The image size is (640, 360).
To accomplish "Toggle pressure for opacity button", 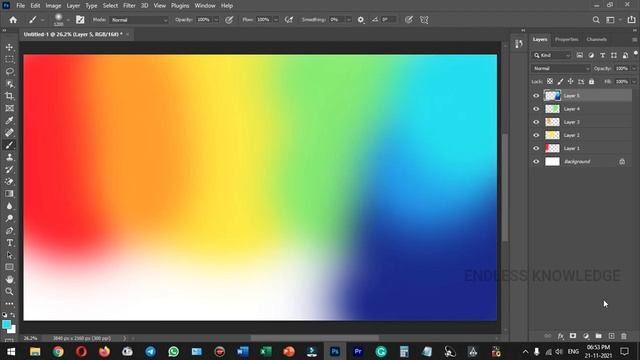I will point(229,20).
